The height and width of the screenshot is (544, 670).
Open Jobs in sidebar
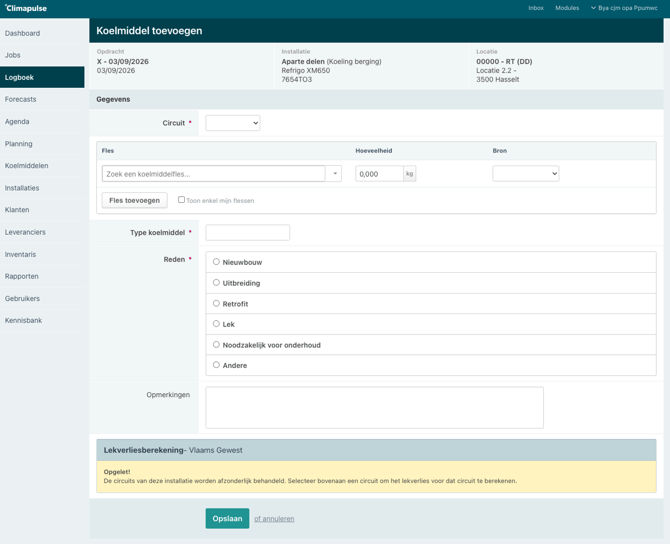click(42, 55)
